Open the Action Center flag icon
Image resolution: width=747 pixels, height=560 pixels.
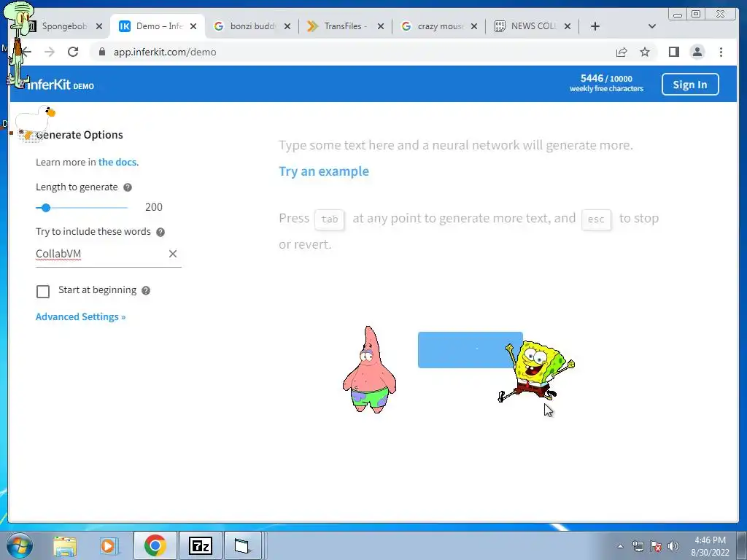pyautogui.click(x=656, y=546)
